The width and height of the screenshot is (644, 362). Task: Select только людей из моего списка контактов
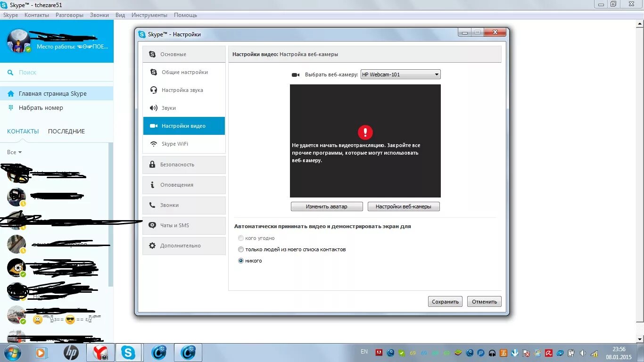[x=241, y=249]
